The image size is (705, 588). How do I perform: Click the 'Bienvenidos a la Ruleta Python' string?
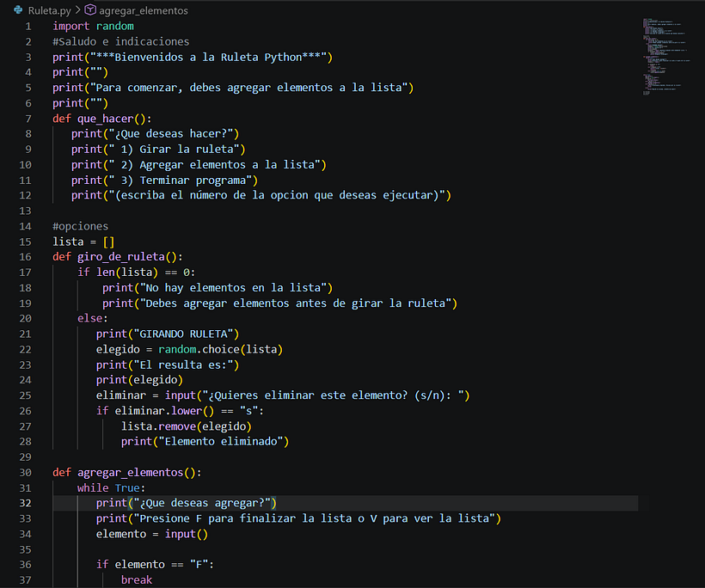click(x=208, y=57)
